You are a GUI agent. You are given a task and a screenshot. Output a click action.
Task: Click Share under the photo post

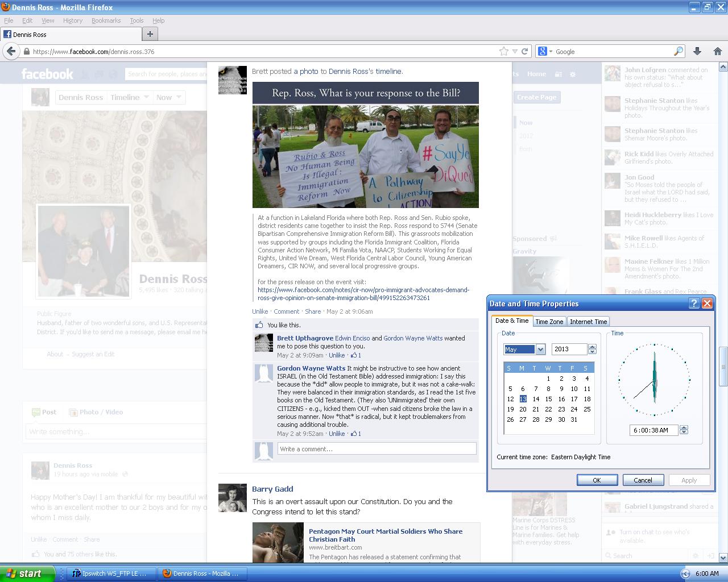pos(313,311)
